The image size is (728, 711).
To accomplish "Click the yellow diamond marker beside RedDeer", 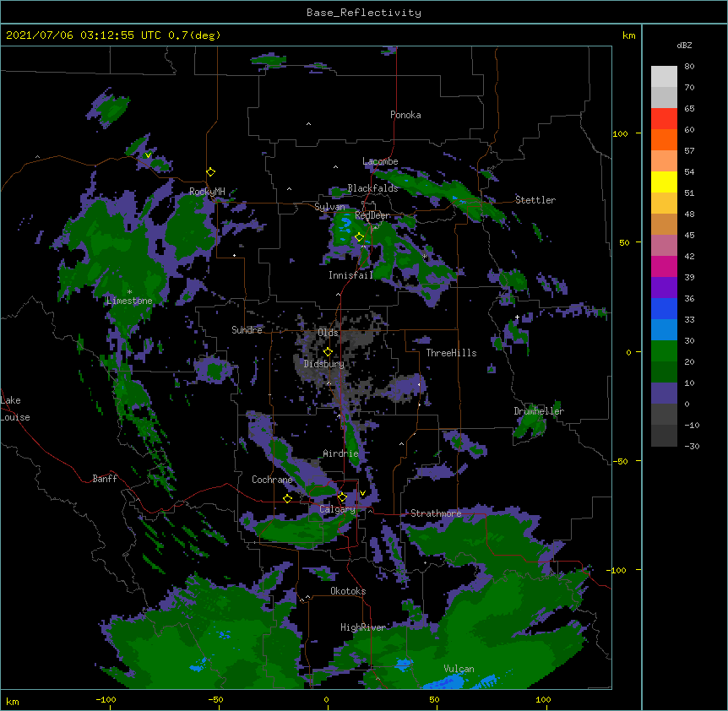I will (x=360, y=237).
